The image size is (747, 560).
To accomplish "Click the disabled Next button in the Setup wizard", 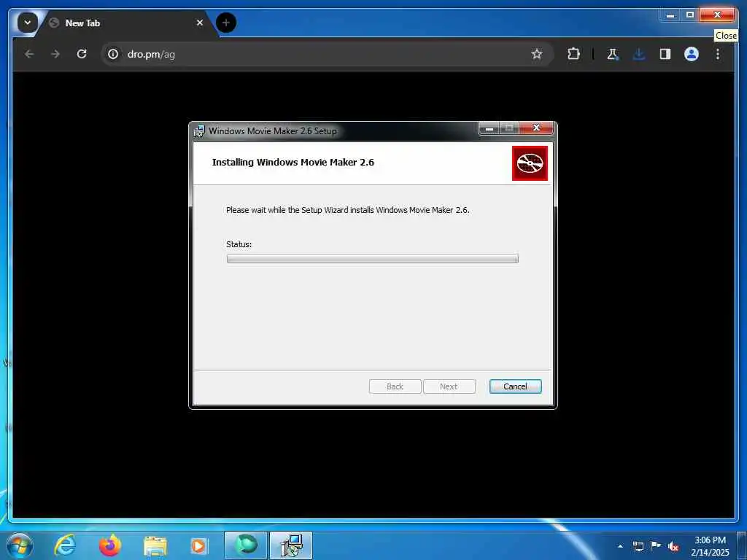I will (449, 386).
